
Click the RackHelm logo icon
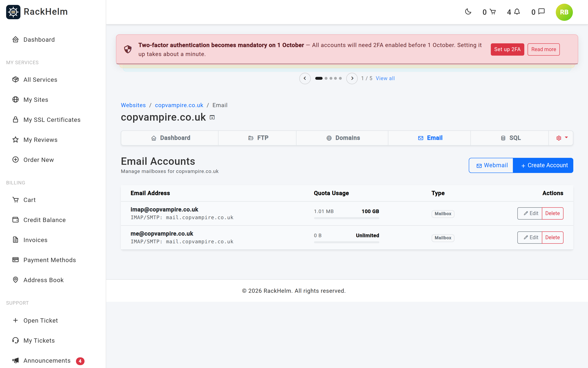click(13, 12)
